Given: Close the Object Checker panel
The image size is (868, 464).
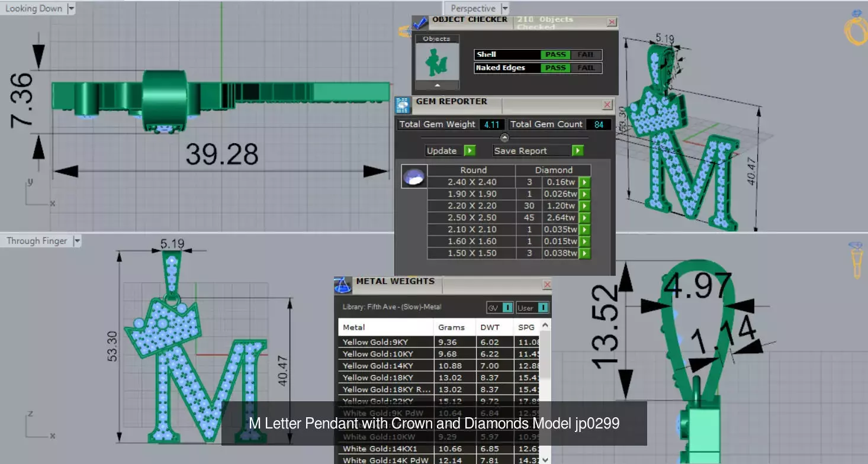Looking at the screenshot, I should click(x=612, y=22).
